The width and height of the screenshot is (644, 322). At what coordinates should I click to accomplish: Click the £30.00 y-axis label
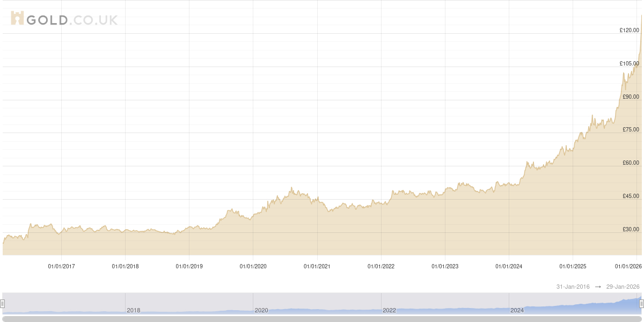[x=631, y=229]
